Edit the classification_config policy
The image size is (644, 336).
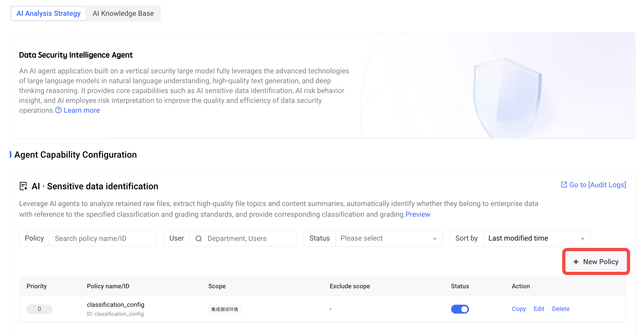coord(539,309)
